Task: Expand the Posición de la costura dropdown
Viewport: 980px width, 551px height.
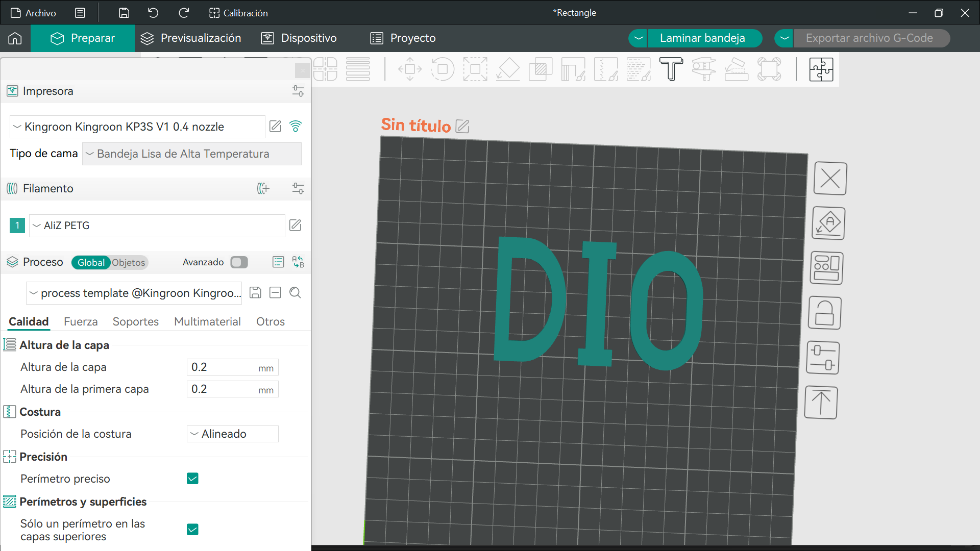Action: click(x=233, y=434)
